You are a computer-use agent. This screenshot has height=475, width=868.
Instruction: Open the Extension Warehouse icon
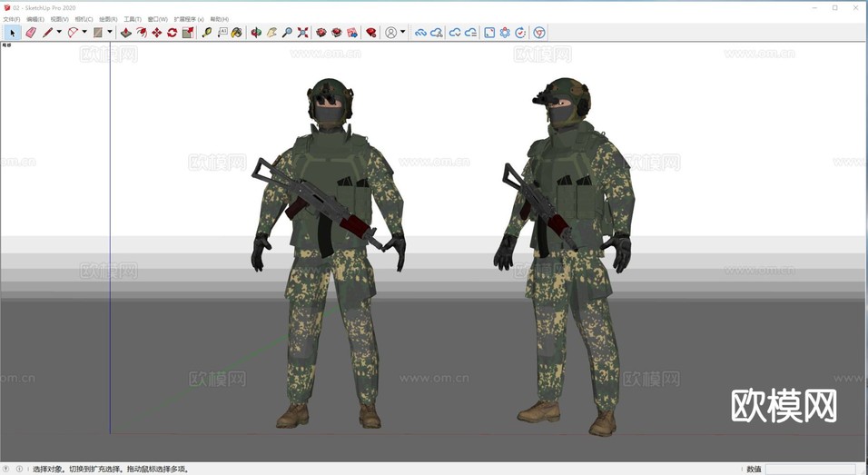(x=337, y=33)
